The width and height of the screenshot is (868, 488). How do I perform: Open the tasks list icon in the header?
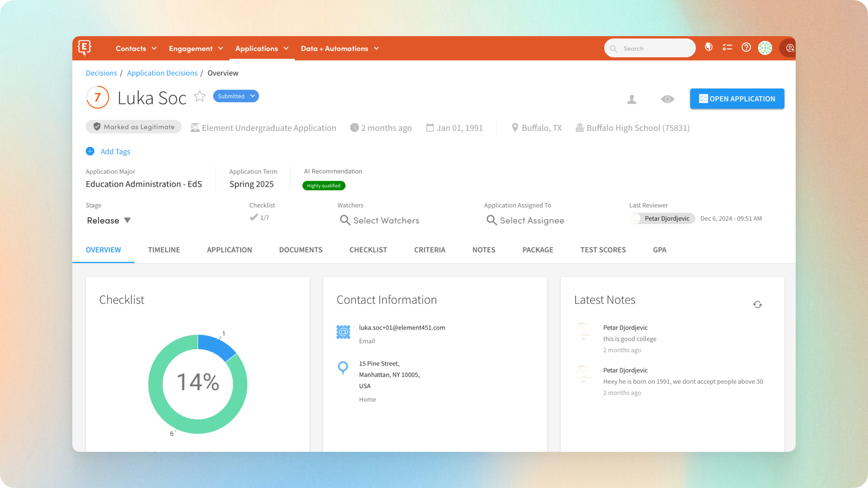pyautogui.click(x=727, y=48)
